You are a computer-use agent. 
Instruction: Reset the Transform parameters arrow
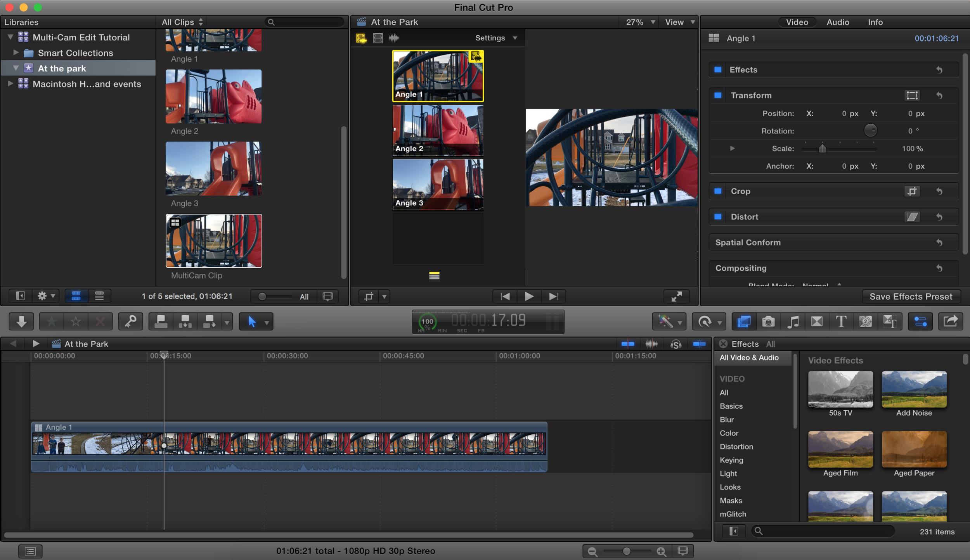(939, 95)
